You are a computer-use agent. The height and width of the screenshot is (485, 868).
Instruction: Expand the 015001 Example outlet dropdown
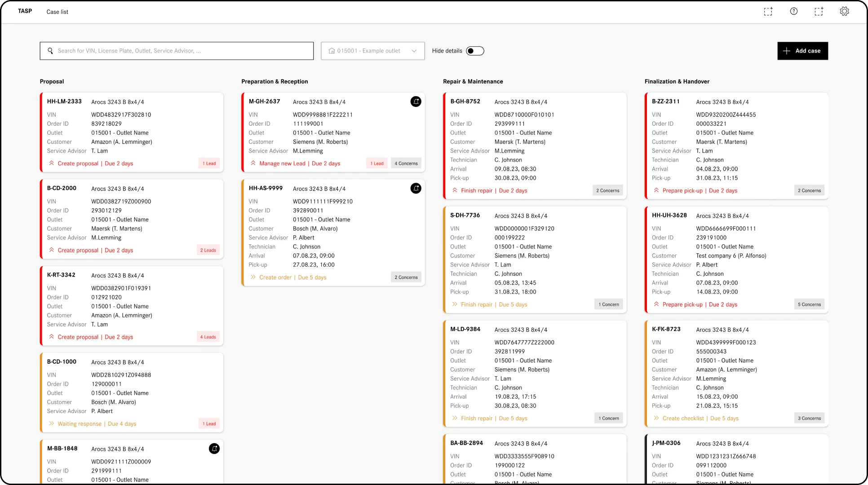click(373, 51)
